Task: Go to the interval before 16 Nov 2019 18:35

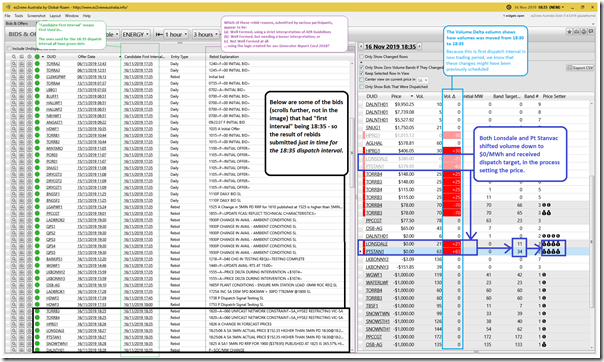Action: (361, 47)
